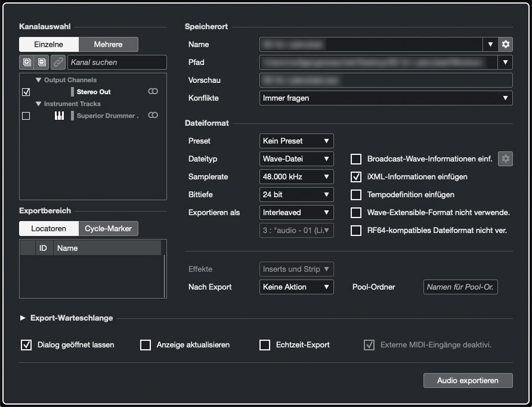Switch to the Mehrere tab
The height and width of the screenshot is (407, 532).
108,44
